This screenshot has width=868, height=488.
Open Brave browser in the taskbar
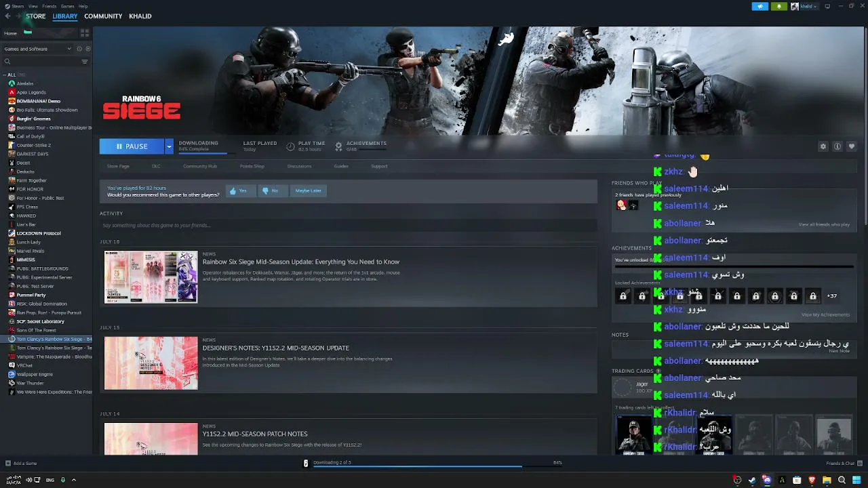(x=812, y=480)
